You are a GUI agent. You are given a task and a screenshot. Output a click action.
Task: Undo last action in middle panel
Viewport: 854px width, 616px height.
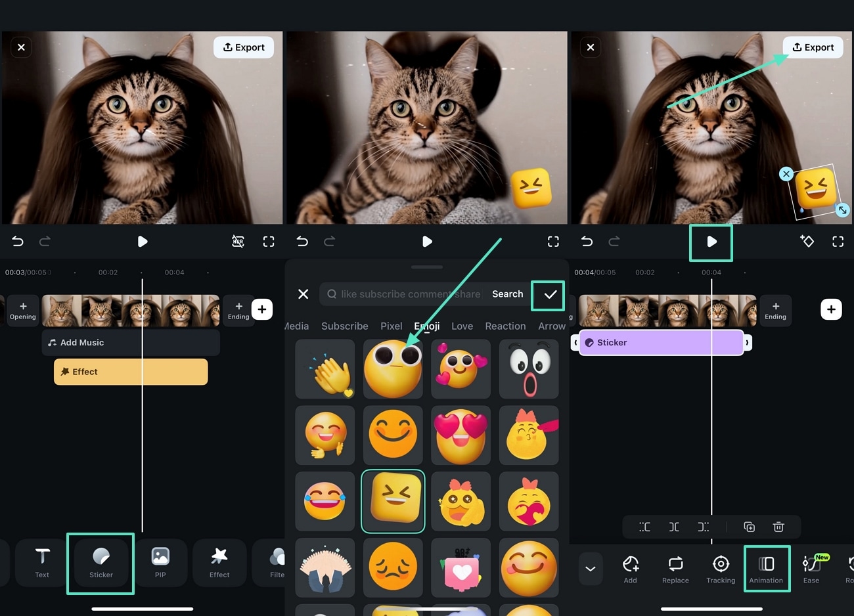click(302, 242)
